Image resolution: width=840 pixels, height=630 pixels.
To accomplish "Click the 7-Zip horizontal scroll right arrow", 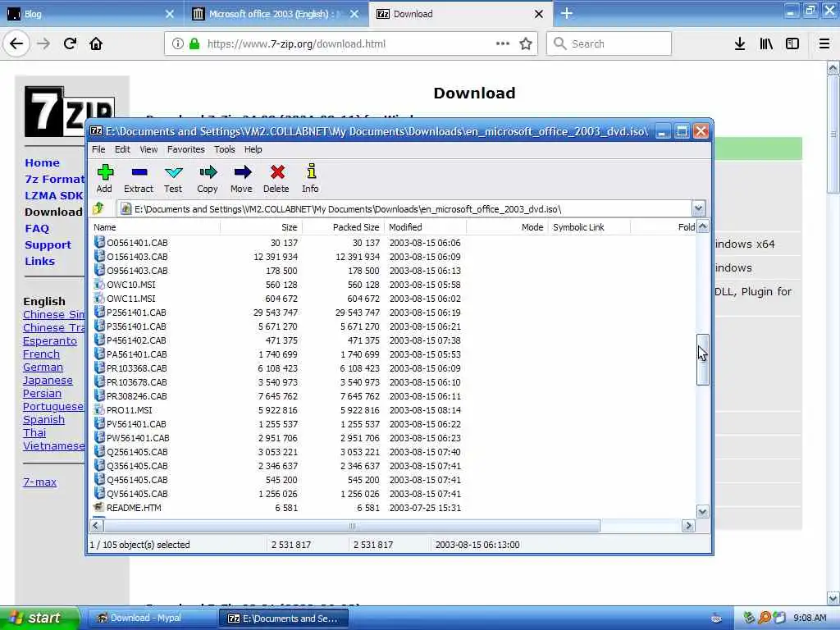I will [x=688, y=526].
